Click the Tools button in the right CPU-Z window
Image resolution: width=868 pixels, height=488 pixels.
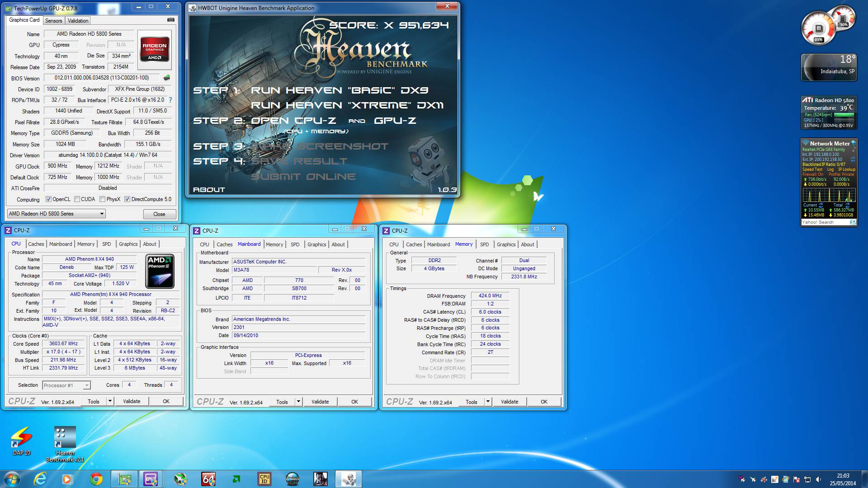click(472, 402)
